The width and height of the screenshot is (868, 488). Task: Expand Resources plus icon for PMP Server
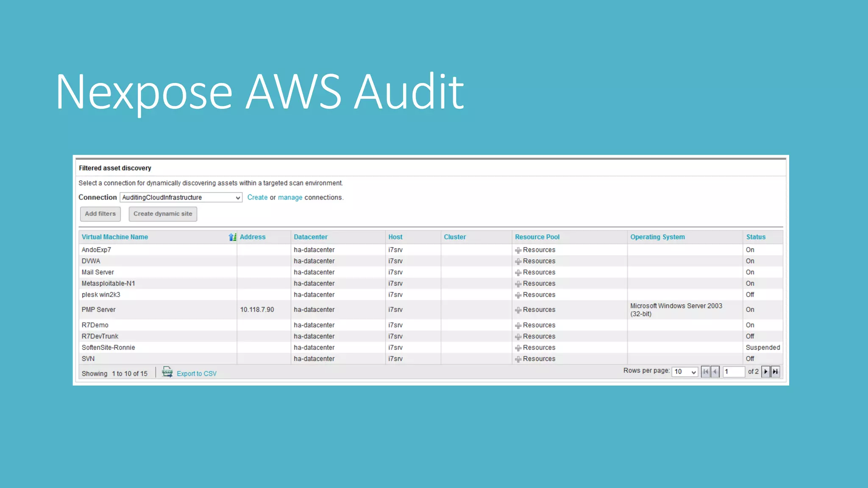518,310
